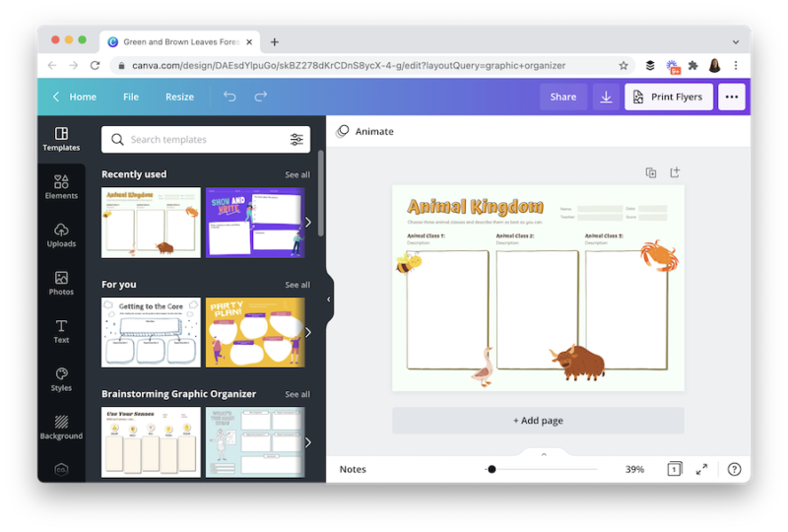
Task: Click the goose illustration on canvas
Action: pyautogui.click(x=483, y=367)
